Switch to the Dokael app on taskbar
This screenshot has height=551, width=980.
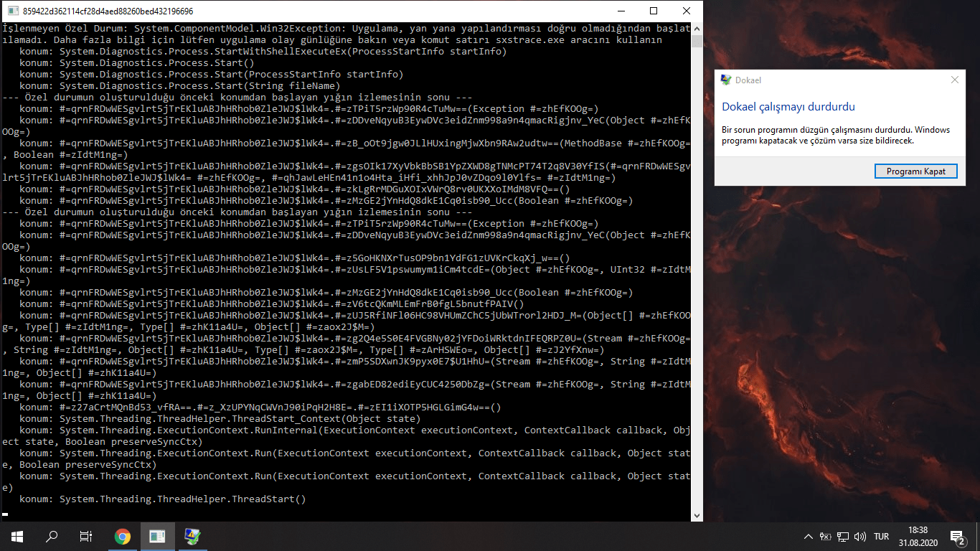tap(192, 537)
